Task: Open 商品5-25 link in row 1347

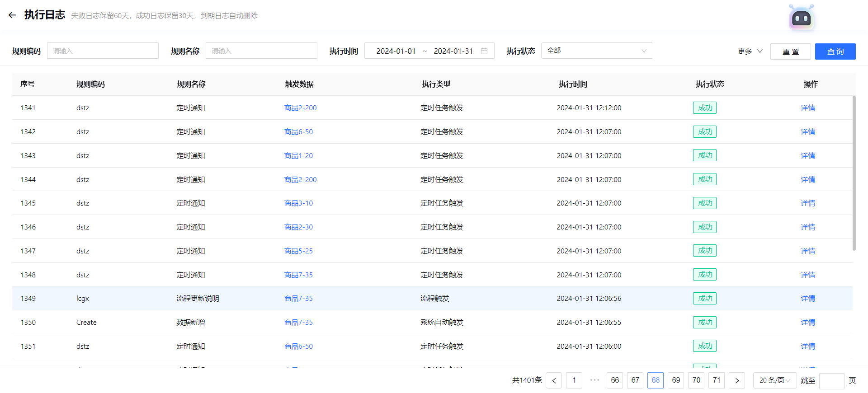Action: pyautogui.click(x=298, y=251)
